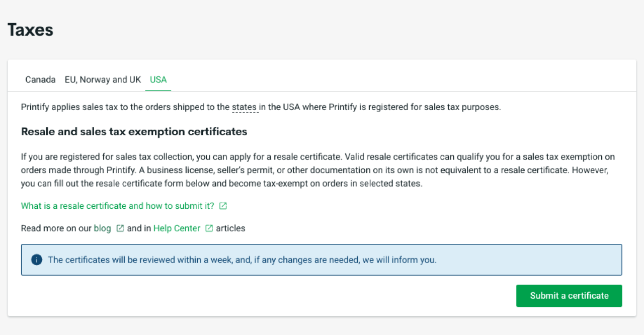Click the certificates review notice text
The width and height of the screenshot is (644, 335).
click(242, 260)
